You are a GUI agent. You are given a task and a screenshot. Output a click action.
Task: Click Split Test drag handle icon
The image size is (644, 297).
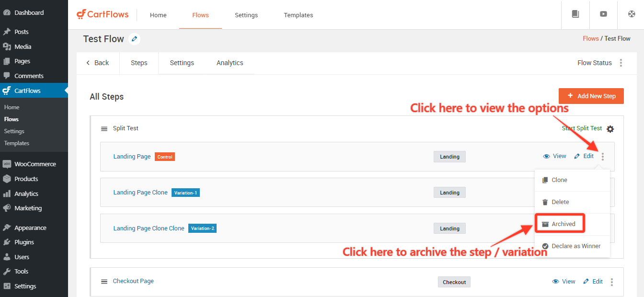(104, 128)
